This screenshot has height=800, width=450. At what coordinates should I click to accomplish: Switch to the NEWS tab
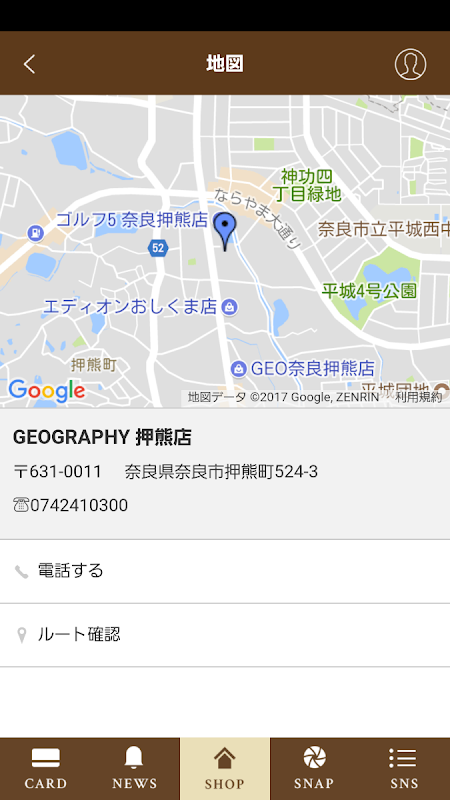click(x=135, y=769)
